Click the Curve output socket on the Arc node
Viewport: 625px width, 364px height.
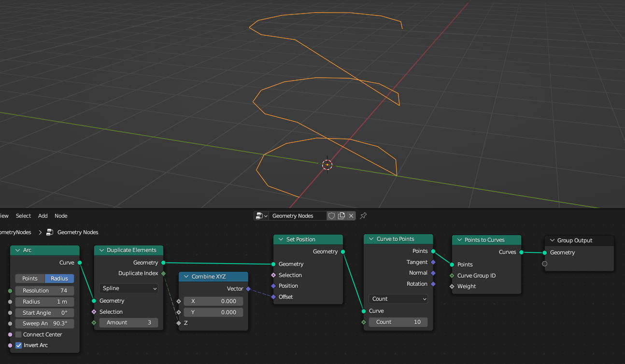(79, 263)
